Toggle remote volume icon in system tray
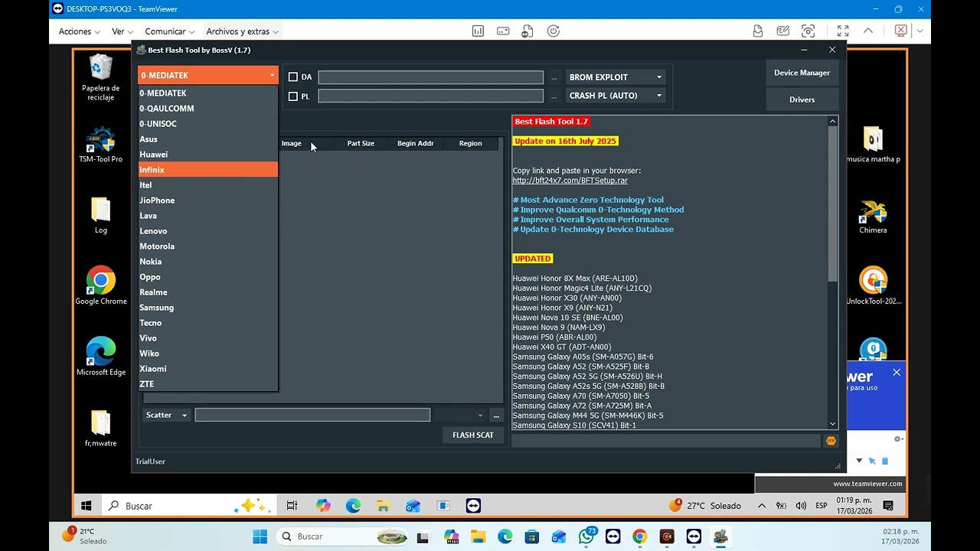The width and height of the screenshot is (980, 551). coord(801,506)
